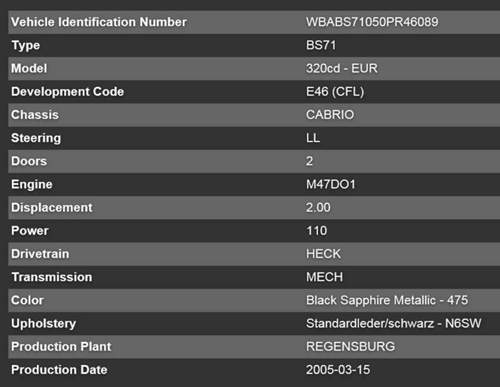Select the Development Code value E46 (CFL)
This screenshot has width=500, height=387.
[x=335, y=91]
